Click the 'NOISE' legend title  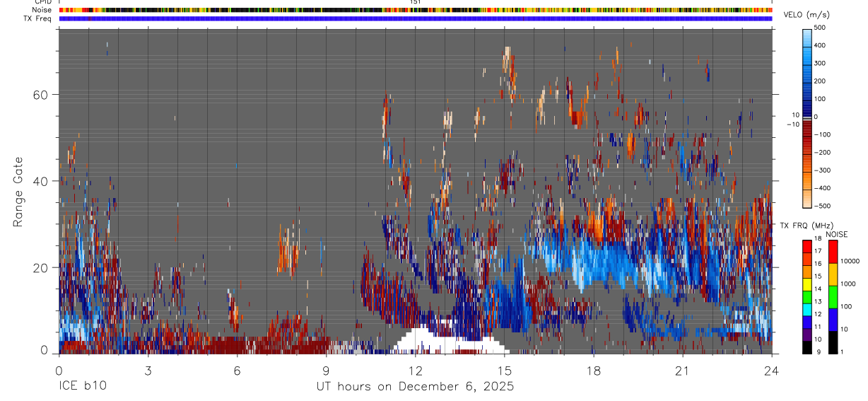click(837, 234)
